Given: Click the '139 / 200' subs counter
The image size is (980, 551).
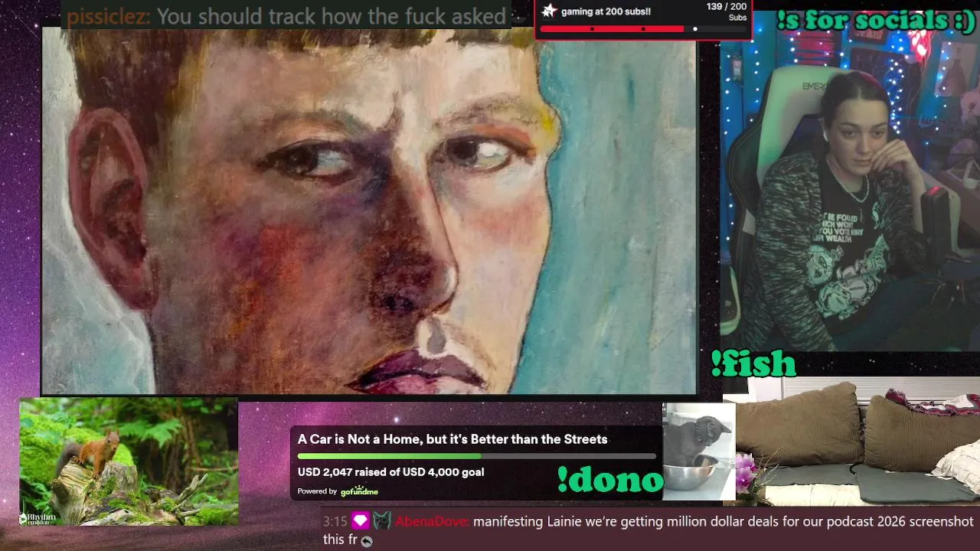Looking at the screenshot, I should click(726, 7).
